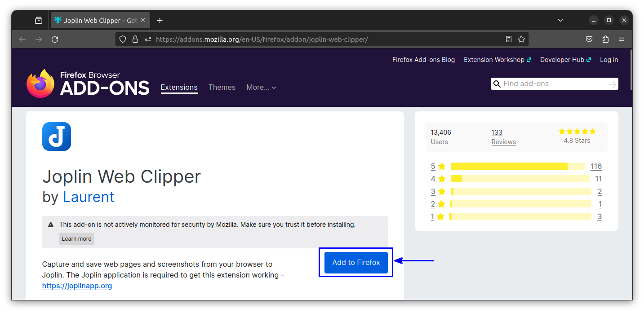Image resolution: width=644 pixels, height=313 pixels.
Task: Open tracking protection shield icon
Action: tap(123, 40)
